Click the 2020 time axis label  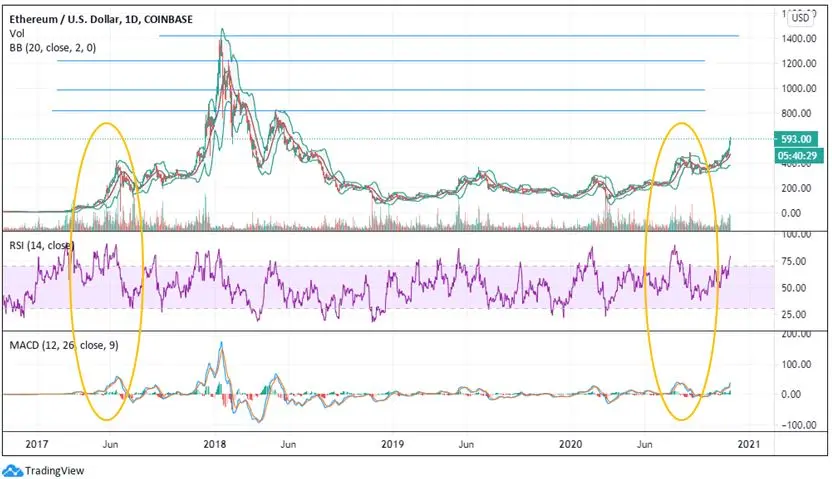coord(570,444)
